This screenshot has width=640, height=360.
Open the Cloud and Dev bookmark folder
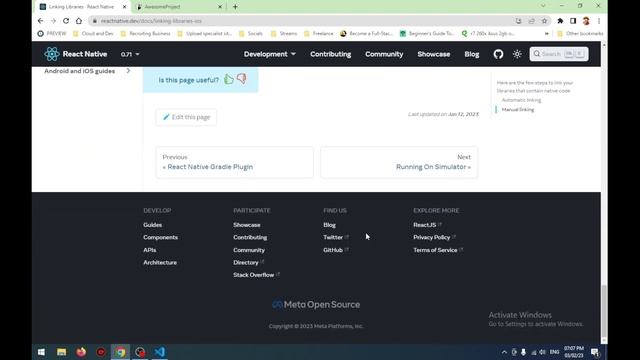(93, 33)
